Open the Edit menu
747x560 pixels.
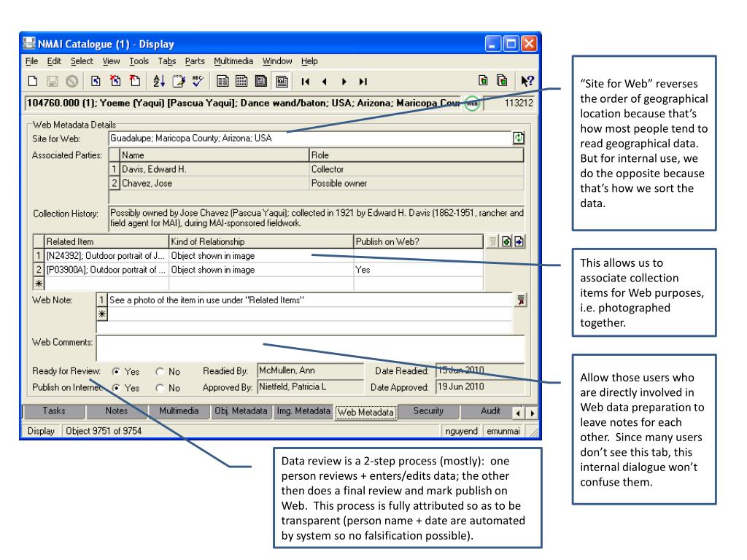pos(54,61)
